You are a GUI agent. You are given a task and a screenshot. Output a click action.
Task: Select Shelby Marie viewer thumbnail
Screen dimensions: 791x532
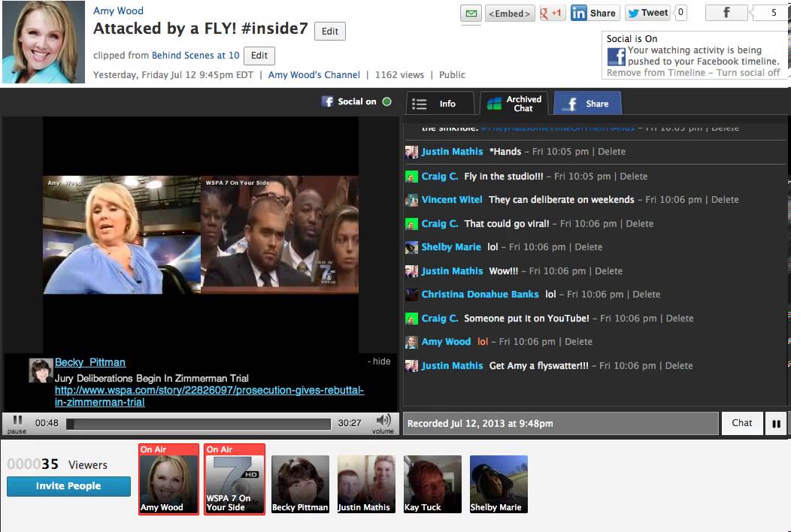click(x=499, y=484)
